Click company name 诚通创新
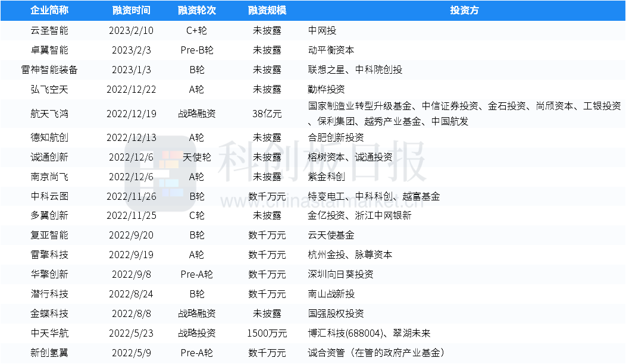Image resolution: width=626 pixels, height=364 pixels. point(49,157)
